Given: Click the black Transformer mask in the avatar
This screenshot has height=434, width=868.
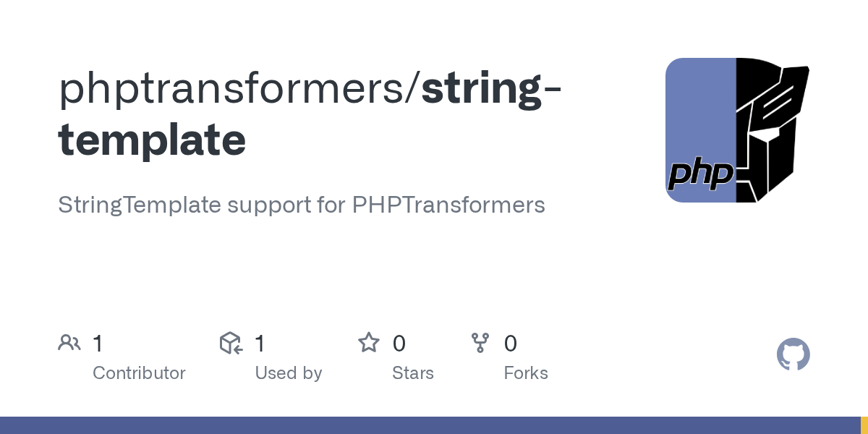Looking at the screenshot, I should (x=771, y=130).
